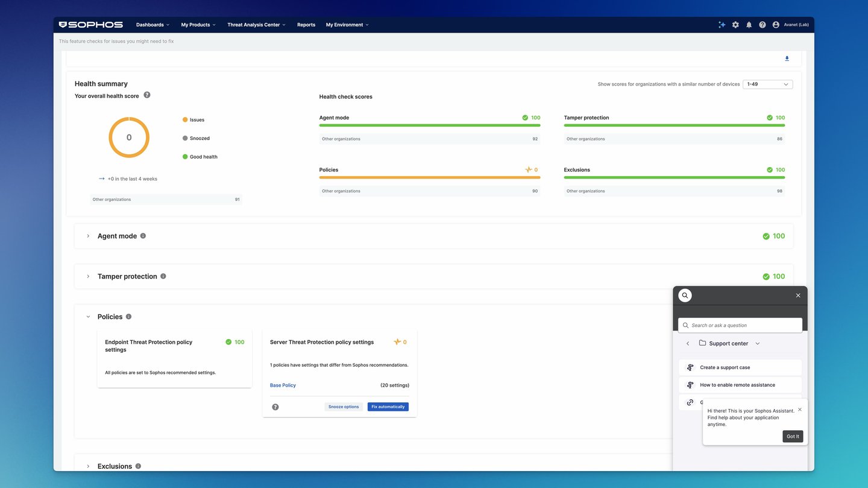Viewport: 868px width, 488px height.
Task: Open the settings gear icon
Action: click(735, 25)
